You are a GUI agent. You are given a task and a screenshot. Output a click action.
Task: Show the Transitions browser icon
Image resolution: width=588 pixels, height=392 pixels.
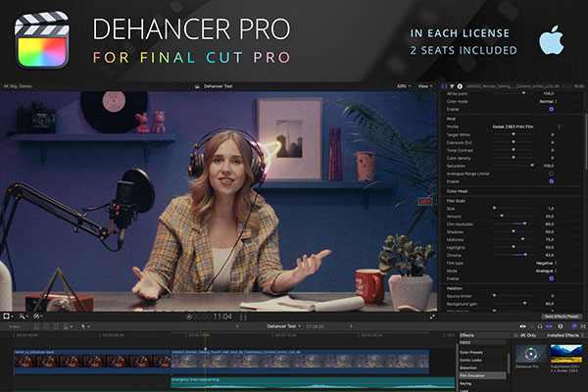coord(583,326)
